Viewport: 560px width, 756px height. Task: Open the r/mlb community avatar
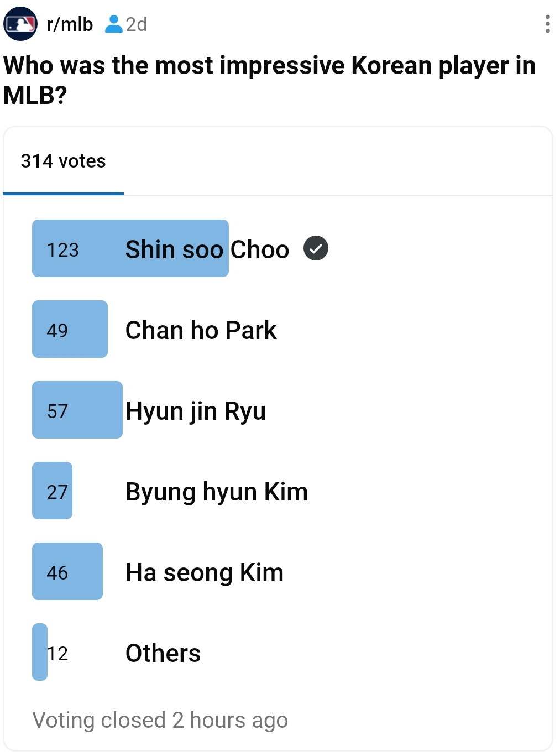click(x=20, y=24)
